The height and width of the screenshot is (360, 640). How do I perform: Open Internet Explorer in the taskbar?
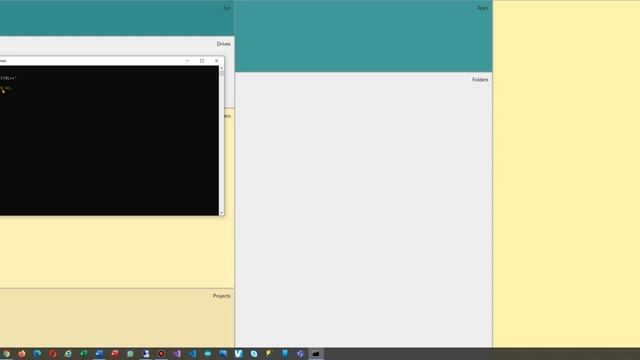68,354
